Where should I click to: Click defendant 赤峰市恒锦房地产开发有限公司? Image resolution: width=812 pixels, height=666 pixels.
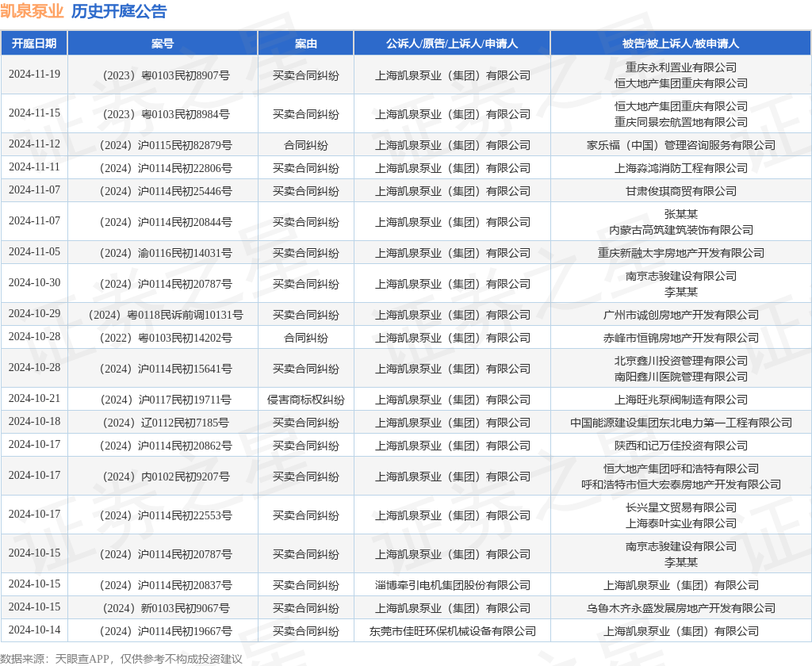pyautogui.click(x=680, y=338)
